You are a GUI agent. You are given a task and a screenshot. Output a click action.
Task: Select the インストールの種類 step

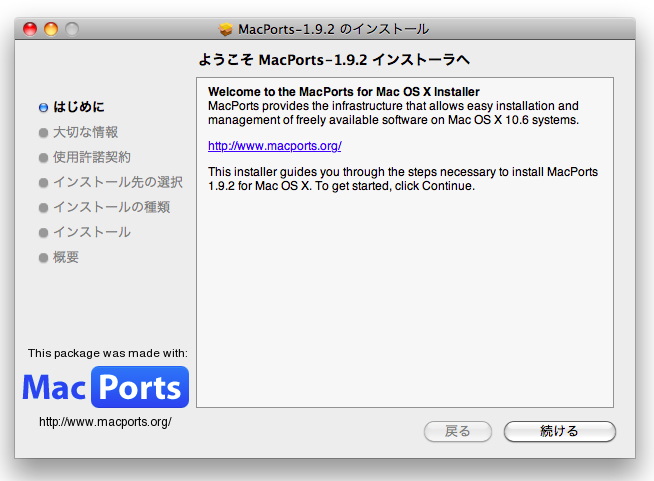click(x=111, y=207)
